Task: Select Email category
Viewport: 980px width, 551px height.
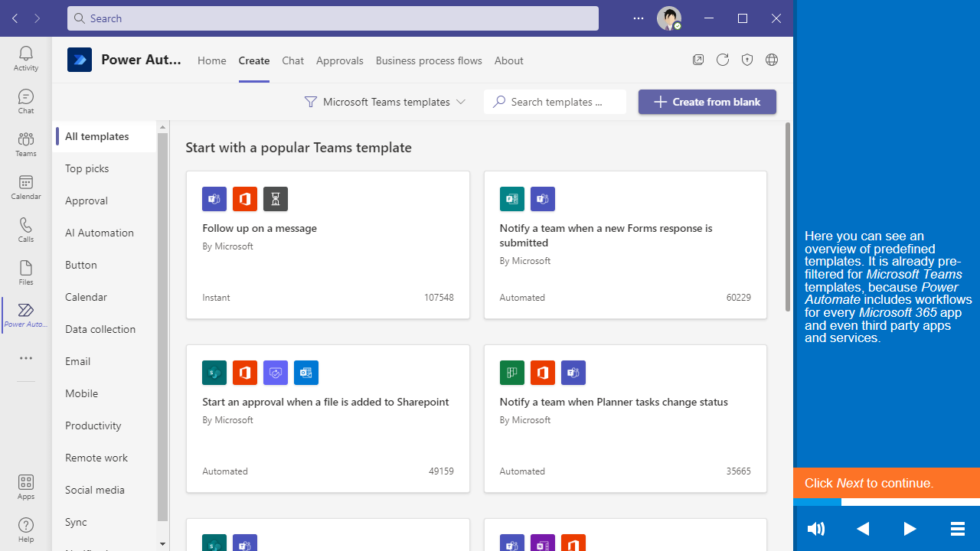Action: (x=106, y=361)
